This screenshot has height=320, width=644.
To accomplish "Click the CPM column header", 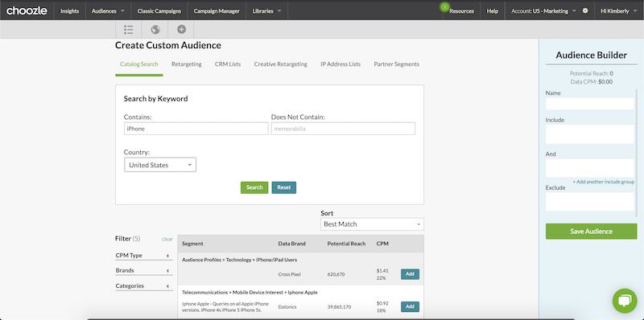I will [382, 244].
